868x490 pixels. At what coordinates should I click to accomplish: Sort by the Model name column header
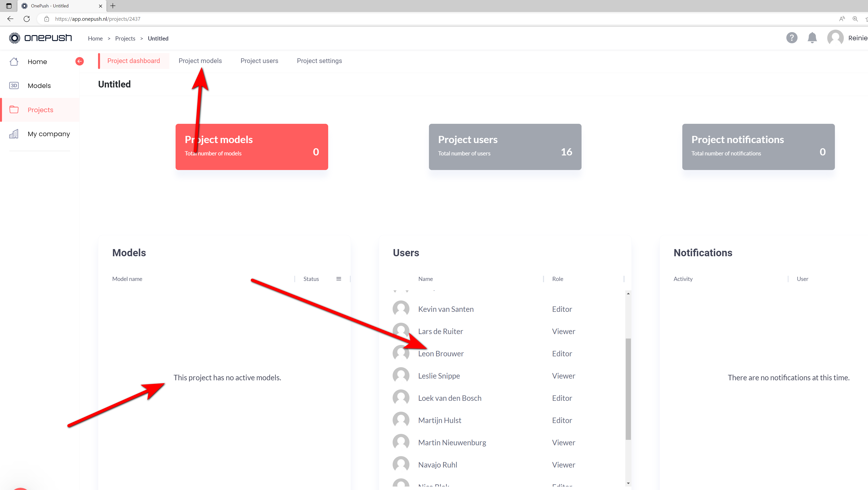(127, 279)
